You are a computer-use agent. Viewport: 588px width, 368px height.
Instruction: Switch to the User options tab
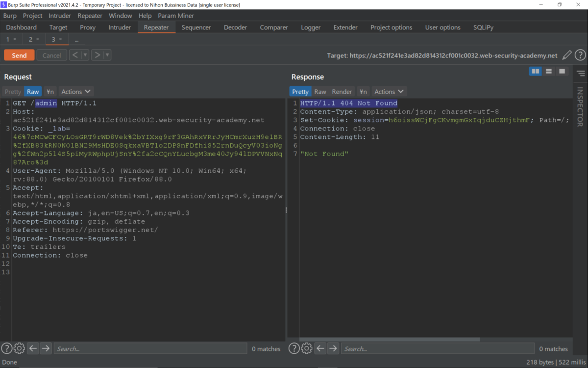coord(443,27)
